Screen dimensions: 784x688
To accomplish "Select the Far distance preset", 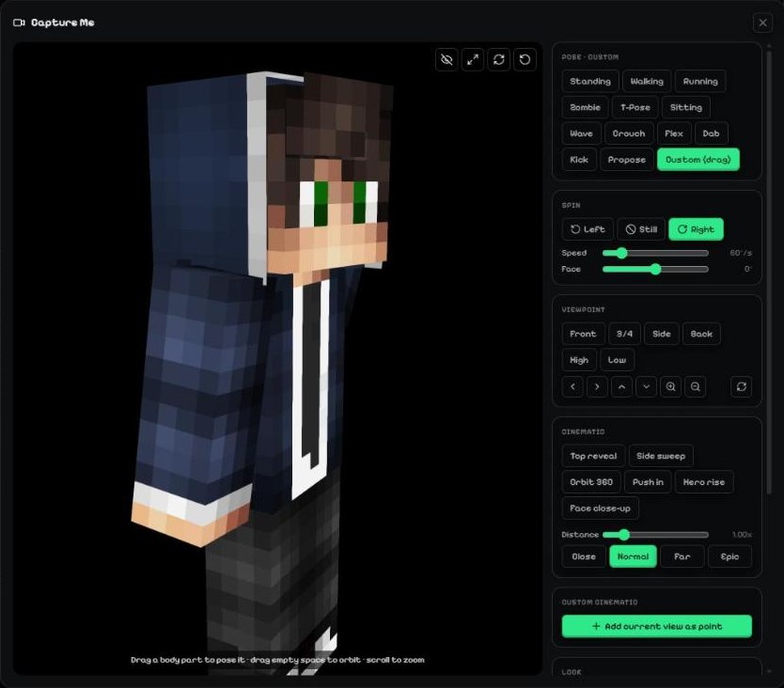I will [x=682, y=556].
